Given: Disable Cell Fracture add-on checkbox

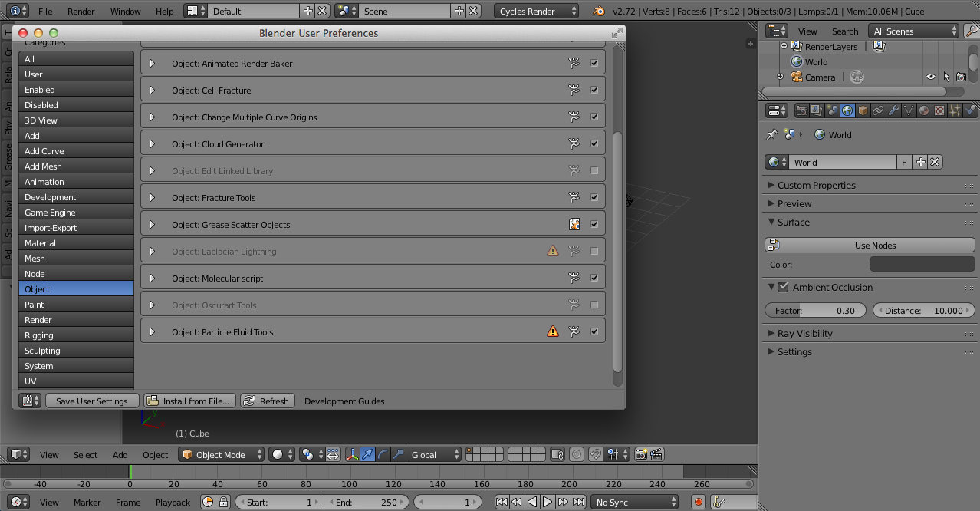Looking at the screenshot, I should click(594, 90).
